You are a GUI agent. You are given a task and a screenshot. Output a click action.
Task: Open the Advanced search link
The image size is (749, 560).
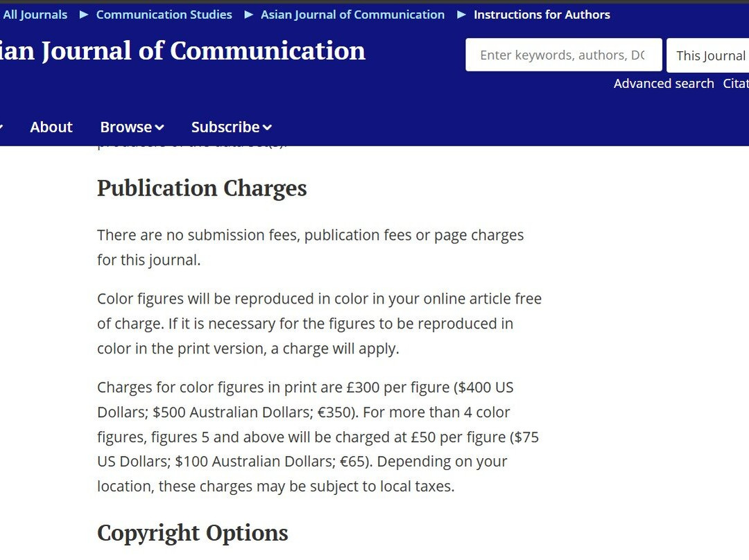[663, 84]
